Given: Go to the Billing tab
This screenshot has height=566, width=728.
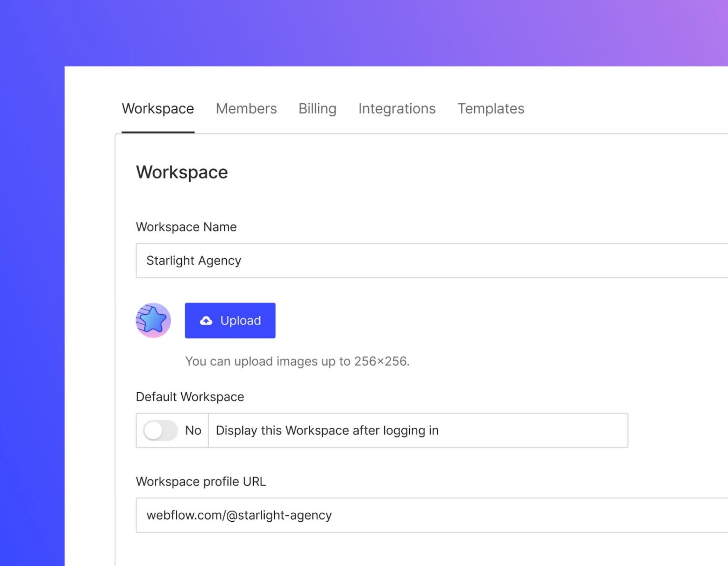Looking at the screenshot, I should pos(317,109).
